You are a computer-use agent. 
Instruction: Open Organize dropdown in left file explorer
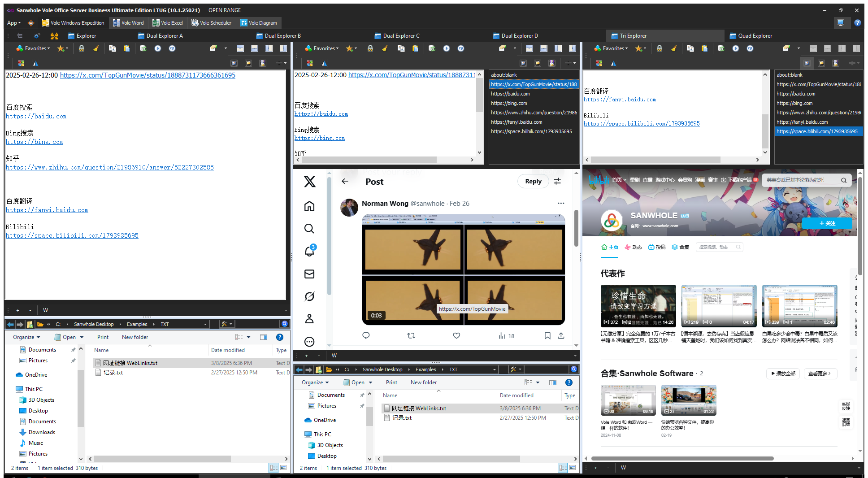[26, 337]
